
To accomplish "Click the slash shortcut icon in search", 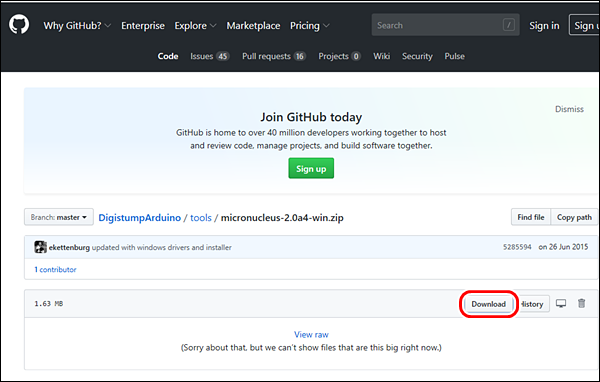I will tap(509, 25).
